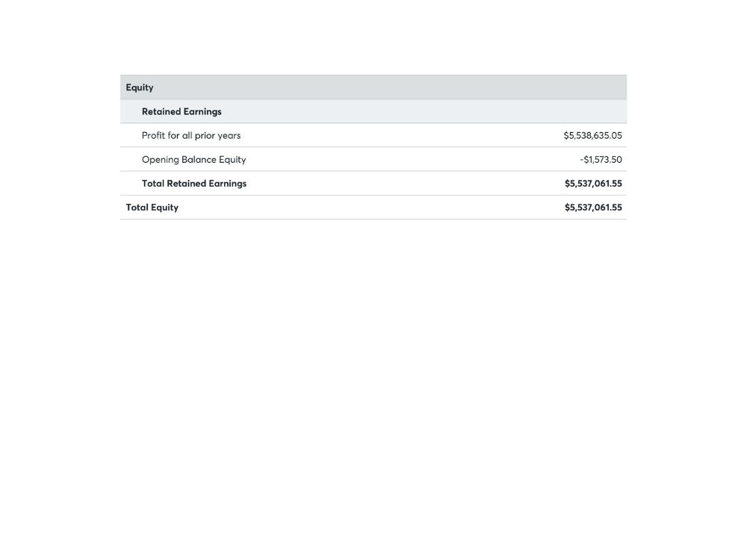This screenshot has height=560, width=747.
Task: Click the word Earnings in the light subsection heading
Action: click(x=202, y=112)
